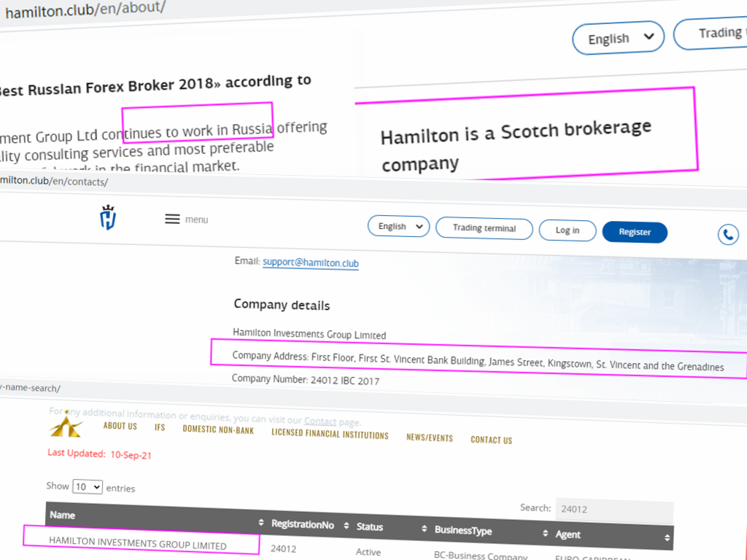Open the DOMESTIC NON-BANK menu item
This screenshot has height=560, width=747.
click(218, 429)
